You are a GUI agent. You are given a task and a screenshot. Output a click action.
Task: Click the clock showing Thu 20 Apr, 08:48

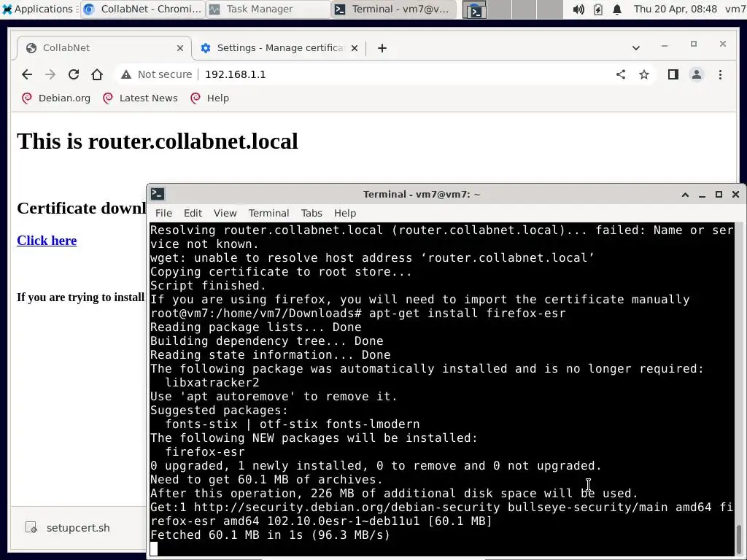(x=675, y=9)
